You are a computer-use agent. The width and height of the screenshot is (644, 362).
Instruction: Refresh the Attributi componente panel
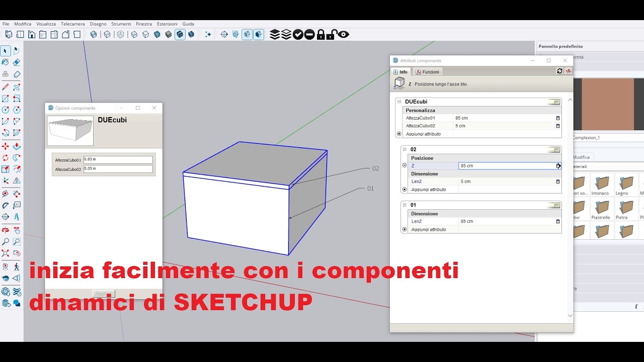tap(559, 71)
